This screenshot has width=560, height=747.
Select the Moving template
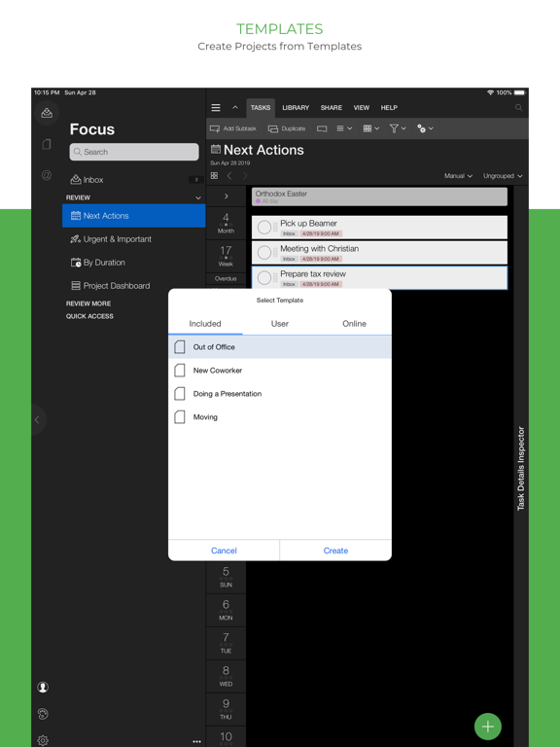(x=280, y=417)
